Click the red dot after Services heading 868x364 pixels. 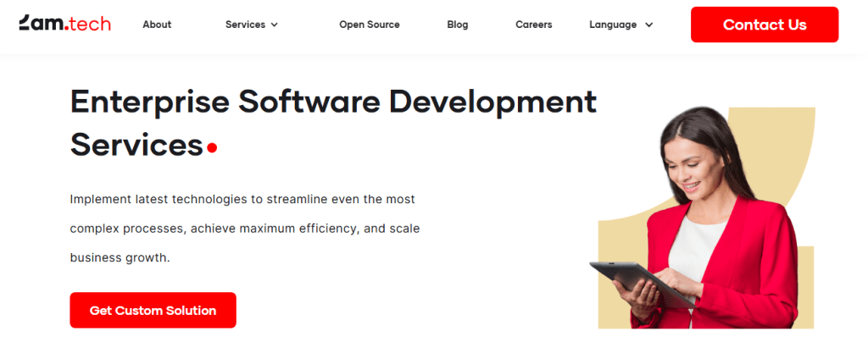point(212,148)
